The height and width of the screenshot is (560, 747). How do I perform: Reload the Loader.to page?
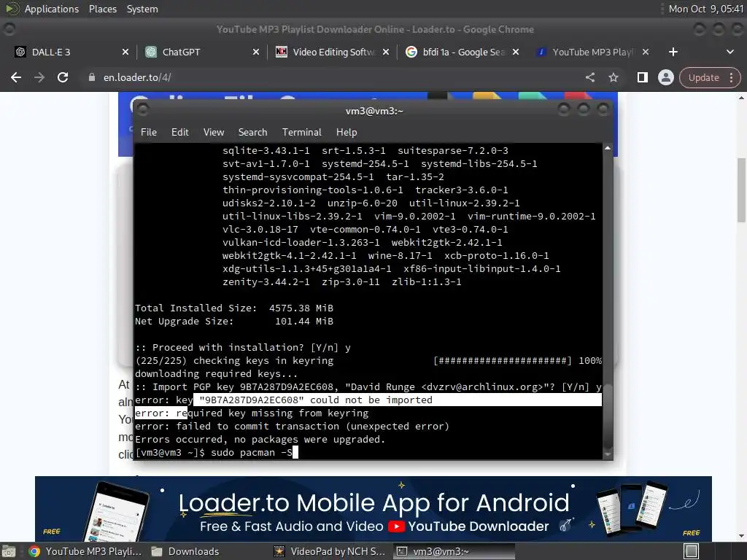[x=63, y=77]
